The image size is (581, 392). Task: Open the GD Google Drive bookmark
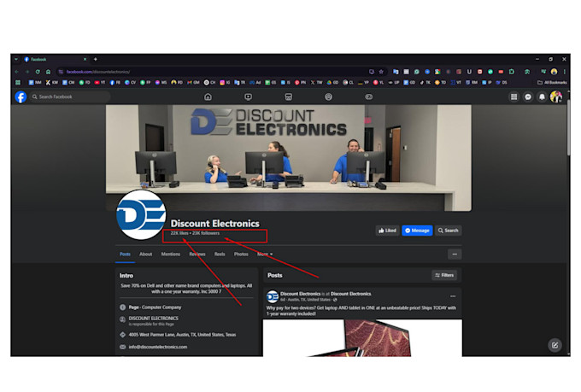tap(332, 83)
